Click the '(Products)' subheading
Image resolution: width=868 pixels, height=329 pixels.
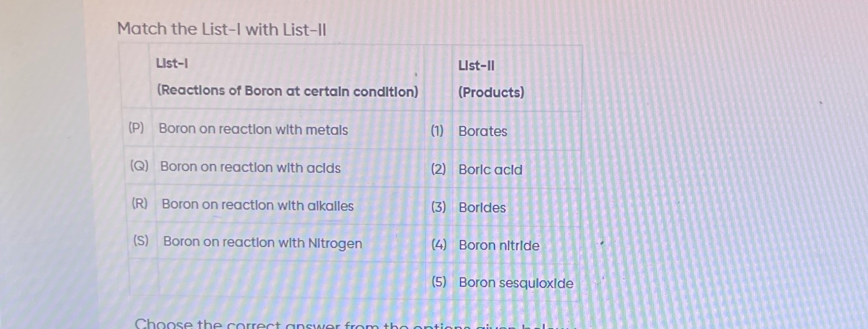click(491, 92)
